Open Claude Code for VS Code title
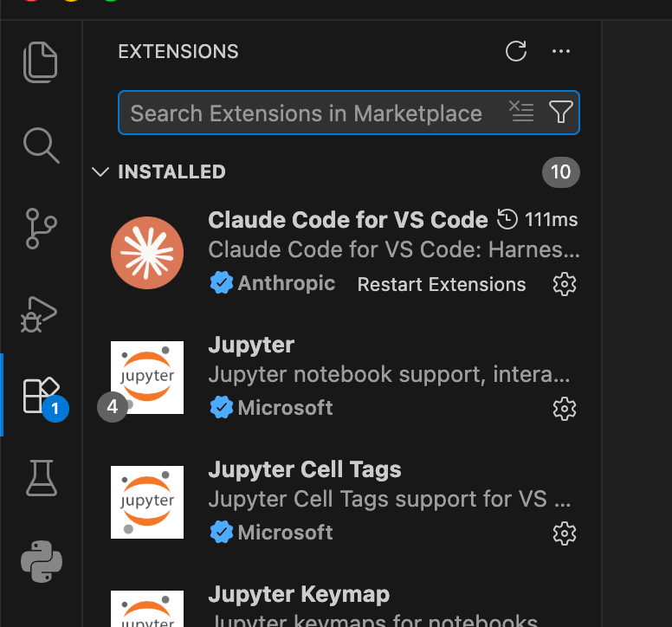 (x=348, y=220)
